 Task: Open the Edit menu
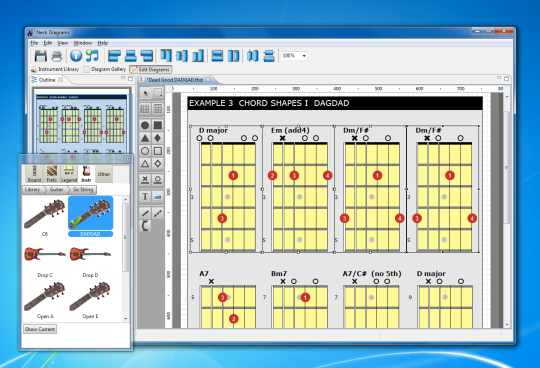48,43
